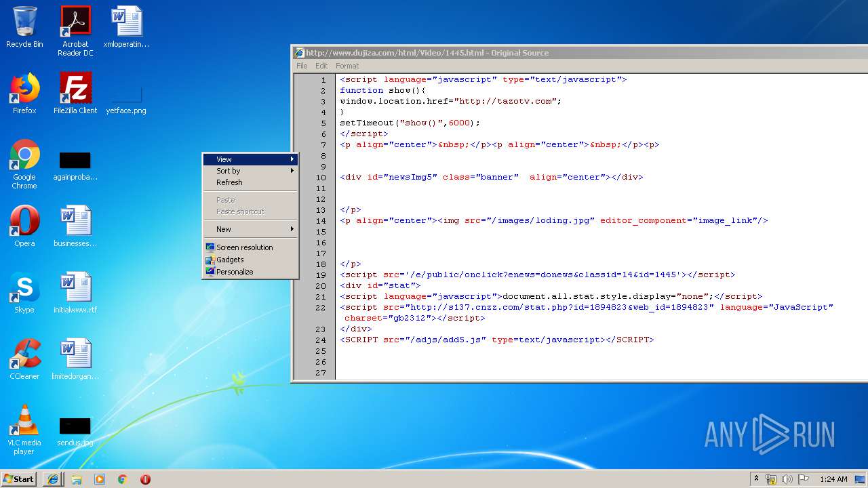The image size is (868, 488).
Task: Open Gadgets from the context menu
Action: pos(250,260)
